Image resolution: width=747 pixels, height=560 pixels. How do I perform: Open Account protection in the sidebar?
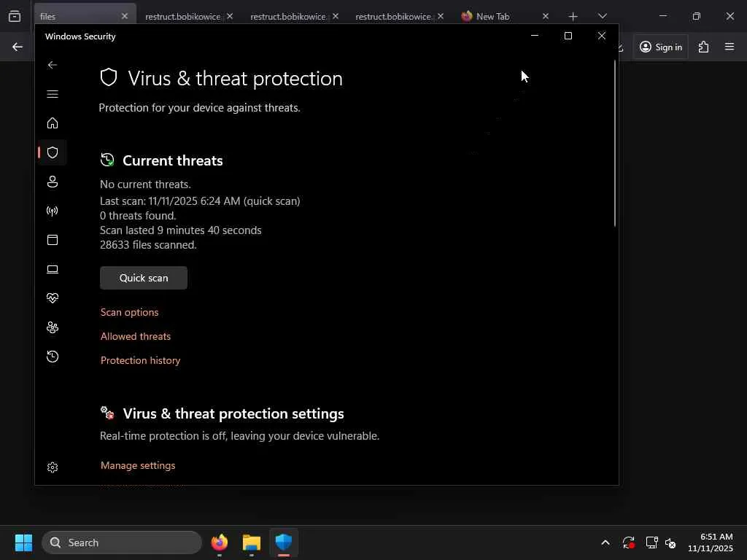pos(53,182)
